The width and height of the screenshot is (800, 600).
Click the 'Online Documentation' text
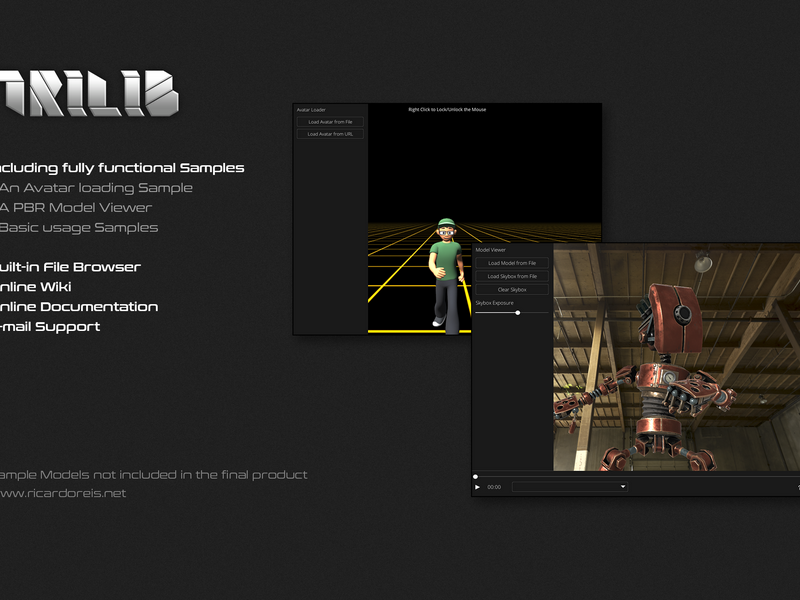tap(79, 307)
